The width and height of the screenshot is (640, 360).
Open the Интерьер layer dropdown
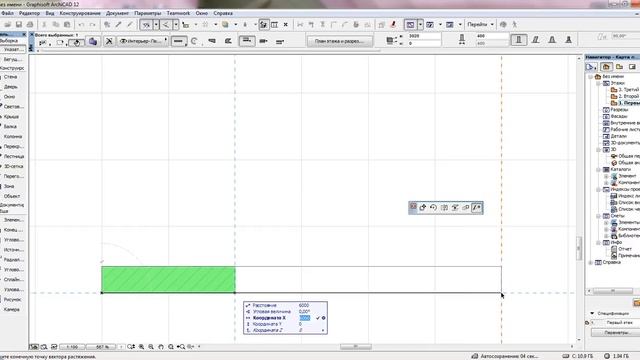[x=143, y=41]
